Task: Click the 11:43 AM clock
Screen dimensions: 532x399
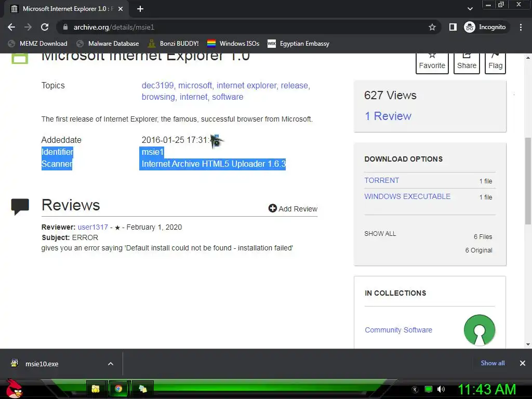Action: (487, 389)
